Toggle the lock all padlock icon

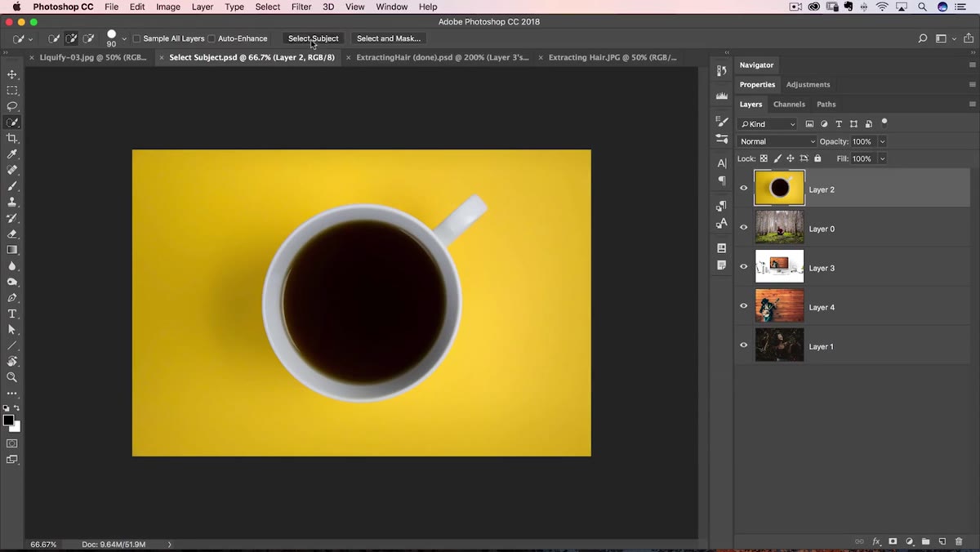(817, 158)
